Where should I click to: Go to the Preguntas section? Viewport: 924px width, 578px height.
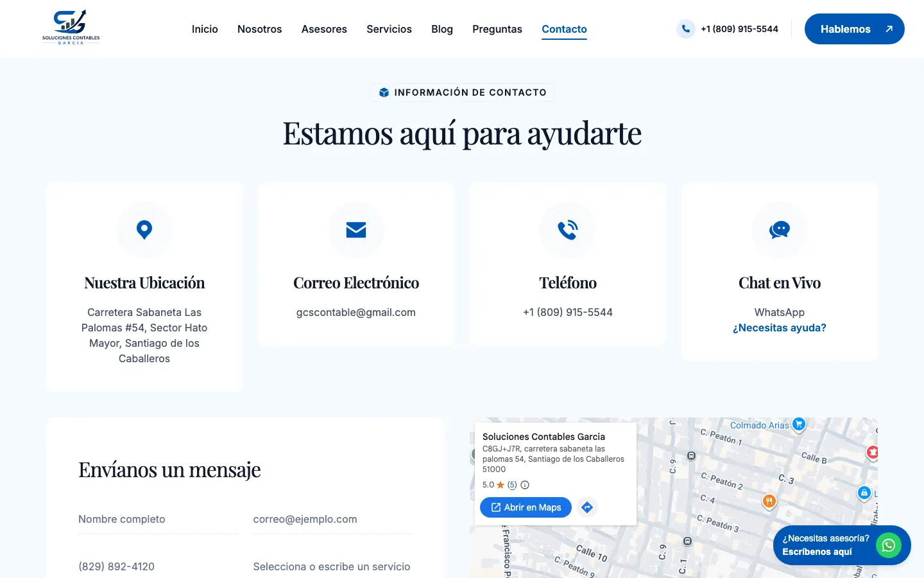point(497,29)
